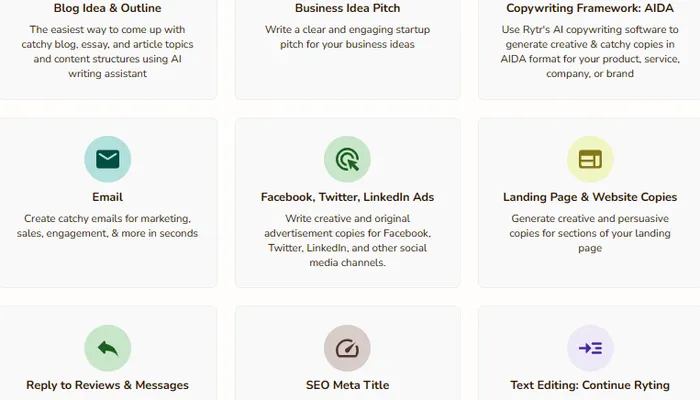Click the Landing Page layout icon
This screenshot has height=400, width=700.
click(590, 159)
